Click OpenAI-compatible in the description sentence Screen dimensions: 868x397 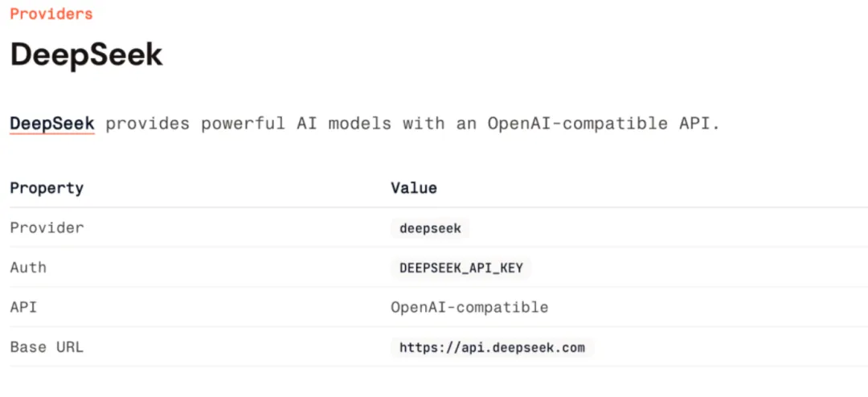click(x=577, y=124)
